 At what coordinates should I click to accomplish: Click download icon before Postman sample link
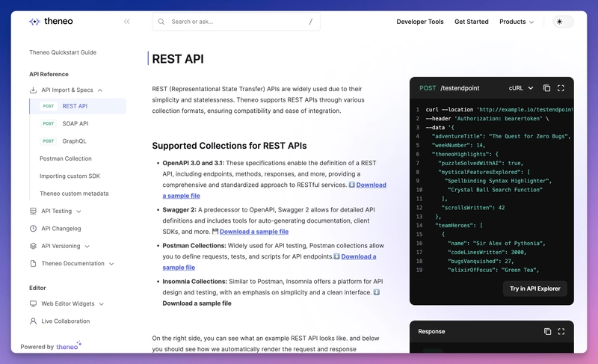pyautogui.click(x=337, y=256)
